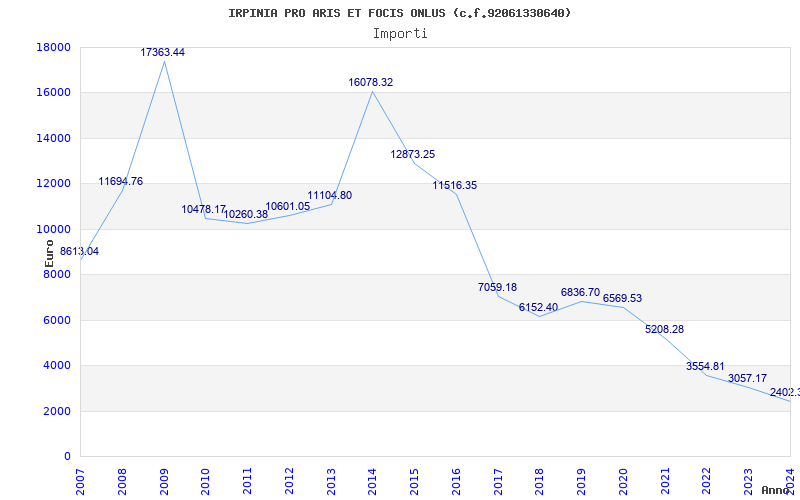Screen dimensions: 800x500
Task: Click the data label 11516.35
Action: tap(455, 185)
